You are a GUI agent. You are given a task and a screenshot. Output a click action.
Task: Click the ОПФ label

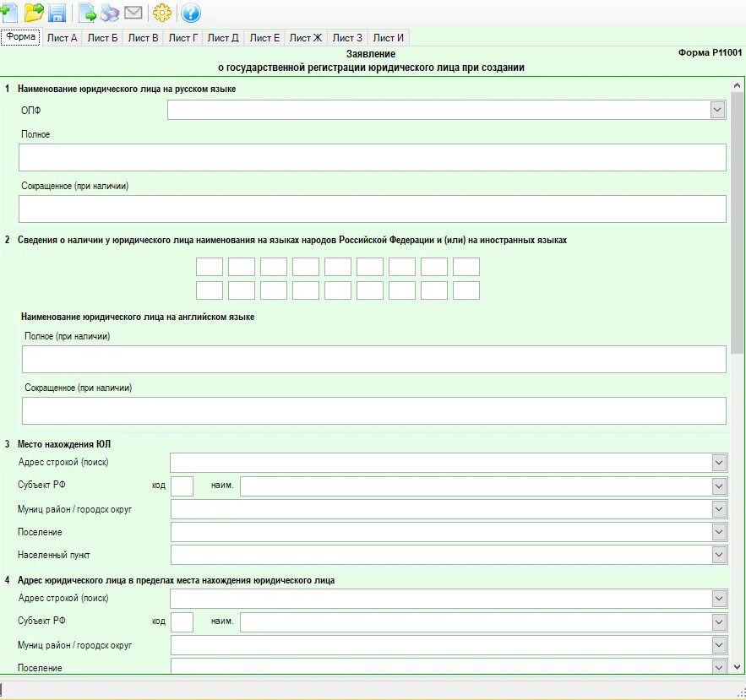pyautogui.click(x=31, y=111)
